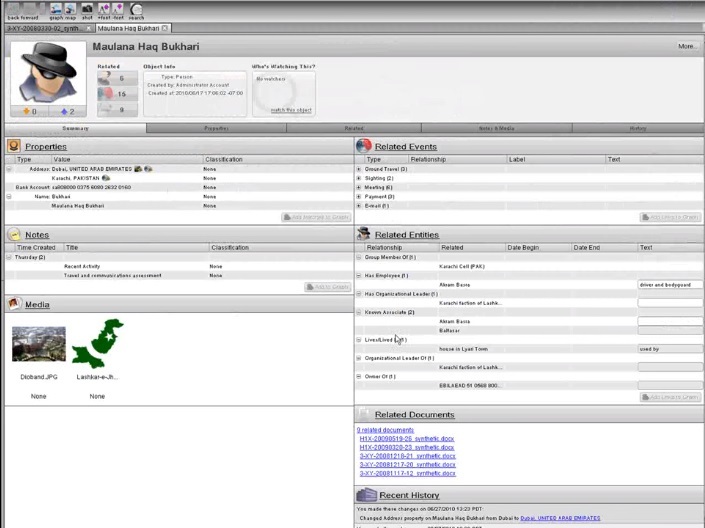This screenshot has height=528, width=705.
Task: Expand the Ground Travel events group
Action: click(x=359, y=169)
